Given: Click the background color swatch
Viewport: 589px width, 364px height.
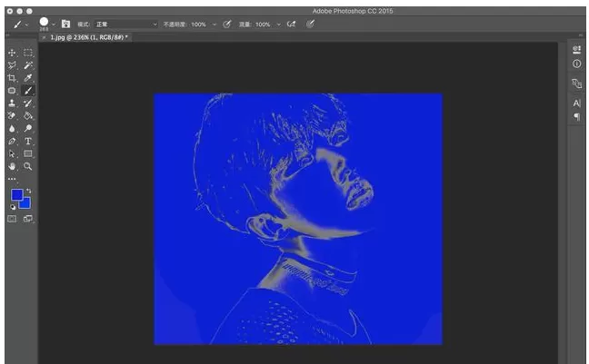Looking at the screenshot, I should tap(26, 204).
